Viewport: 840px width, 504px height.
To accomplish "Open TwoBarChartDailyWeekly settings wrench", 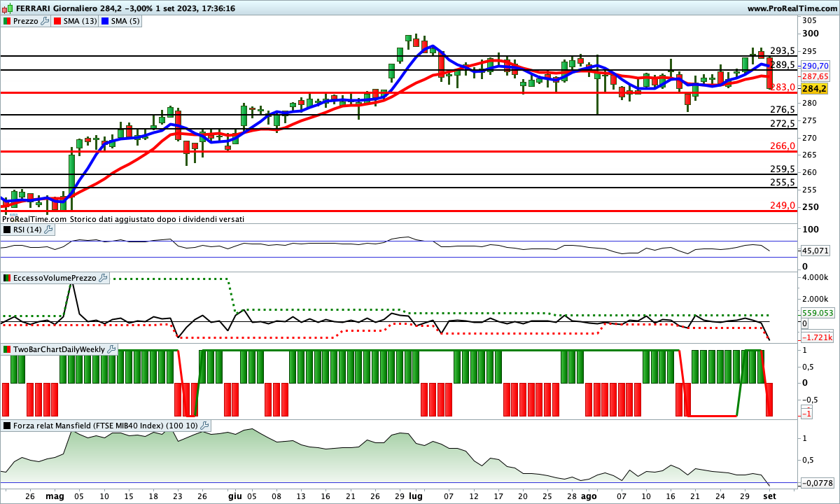I will [112, 349].
